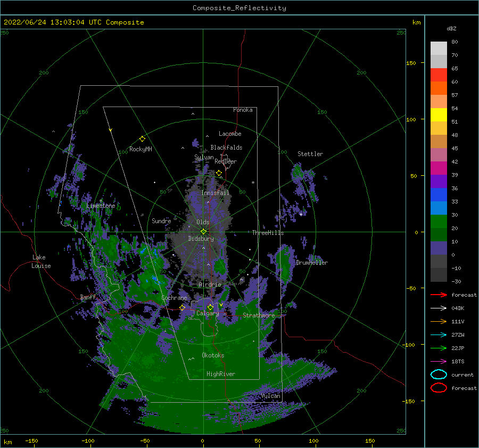
Task: Click the white asterisk marker above Limestone
Action: tap(101, 201)
